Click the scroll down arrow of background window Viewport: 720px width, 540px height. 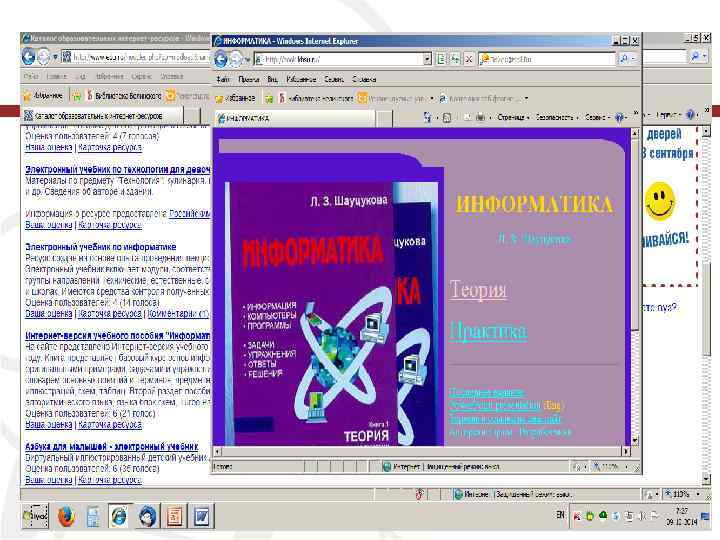click(707, 479)
